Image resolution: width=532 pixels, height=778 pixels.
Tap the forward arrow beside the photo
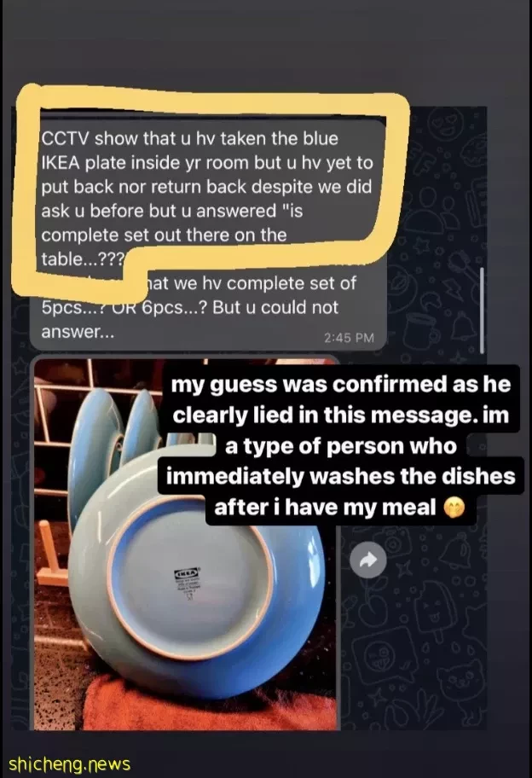pos(368,560)
